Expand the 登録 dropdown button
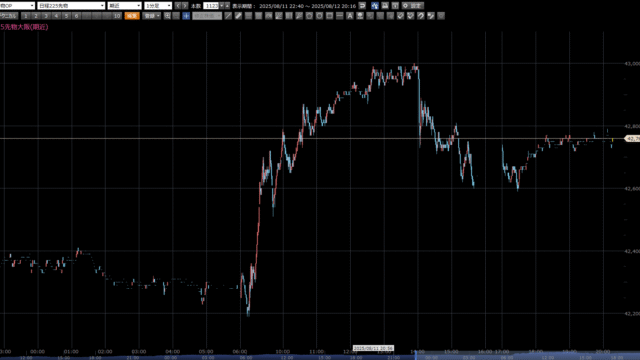The height and width of the screenshot is (360, 640). tap(152, 16)
